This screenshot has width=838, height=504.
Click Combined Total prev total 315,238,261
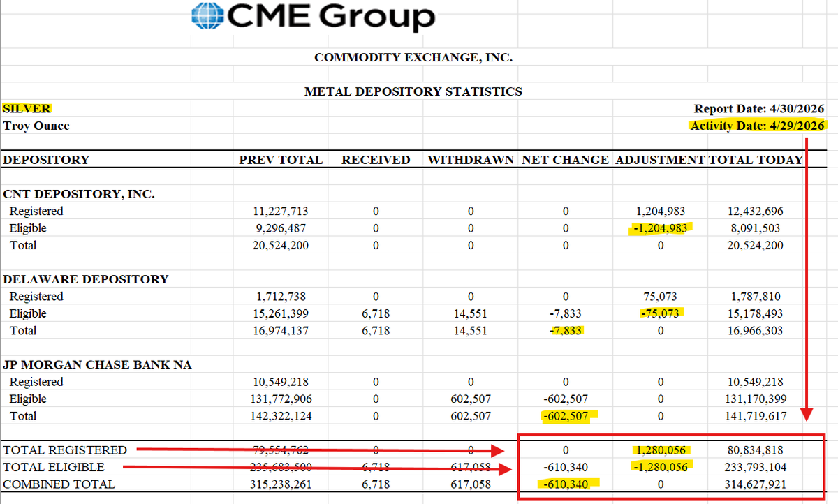281,484
